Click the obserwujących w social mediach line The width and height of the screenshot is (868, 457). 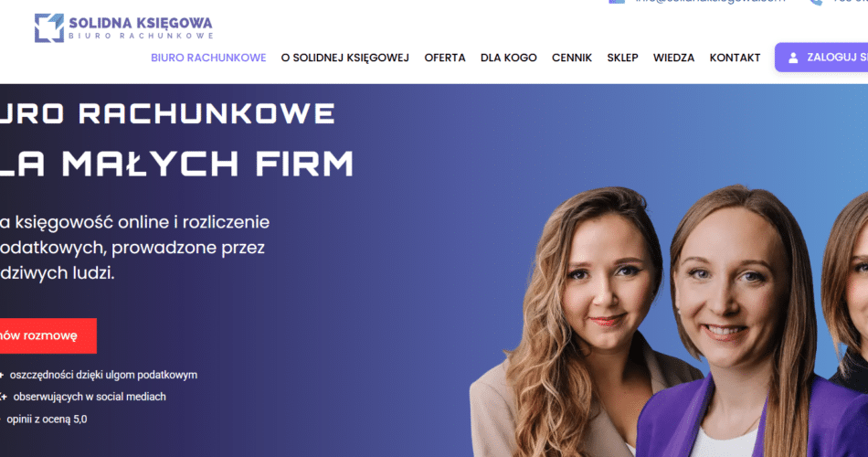tap(83, 397)
